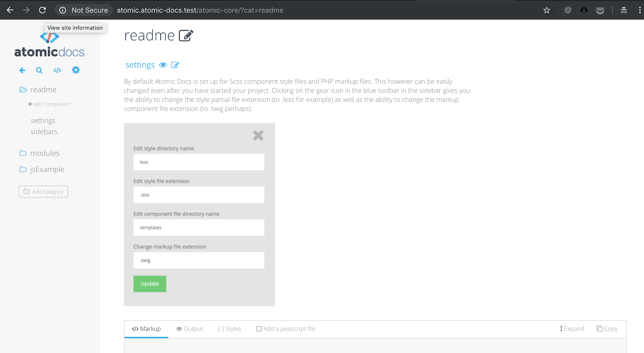Open the gear extension icon in browser toolbar
644x353 pixels.
point(568,10)
